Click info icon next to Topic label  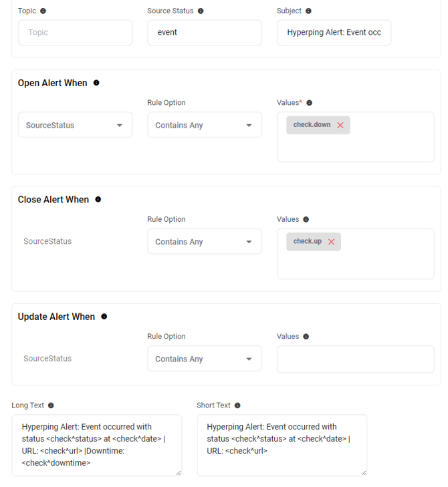click(x=43, y=11)
